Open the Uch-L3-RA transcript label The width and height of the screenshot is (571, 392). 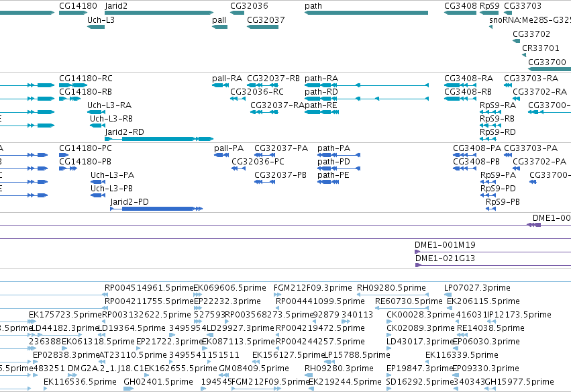point(109,105)
